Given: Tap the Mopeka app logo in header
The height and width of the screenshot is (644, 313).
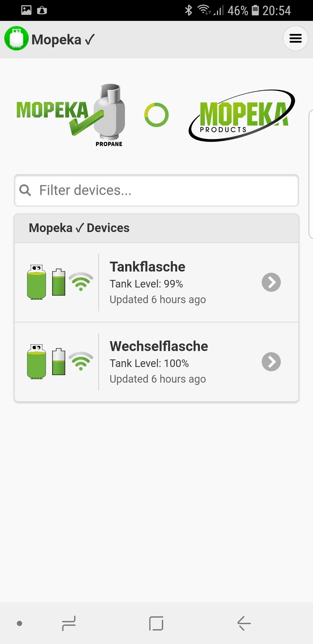Looking at the screenshot, I should [17, 38].
